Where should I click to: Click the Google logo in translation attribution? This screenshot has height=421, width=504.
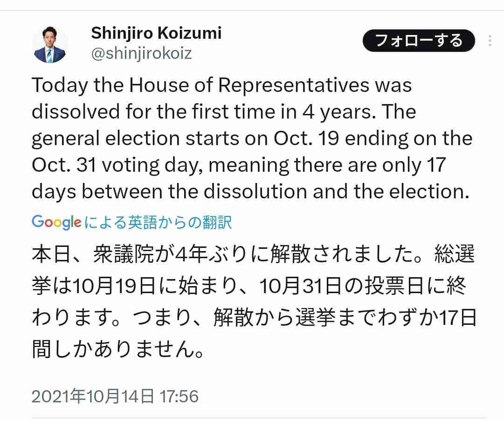click(x=56, y=223)
